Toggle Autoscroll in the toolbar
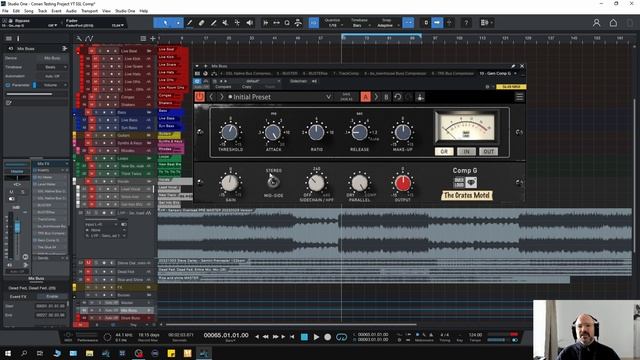This screenshot has height=360, width=640. point(437,23)
